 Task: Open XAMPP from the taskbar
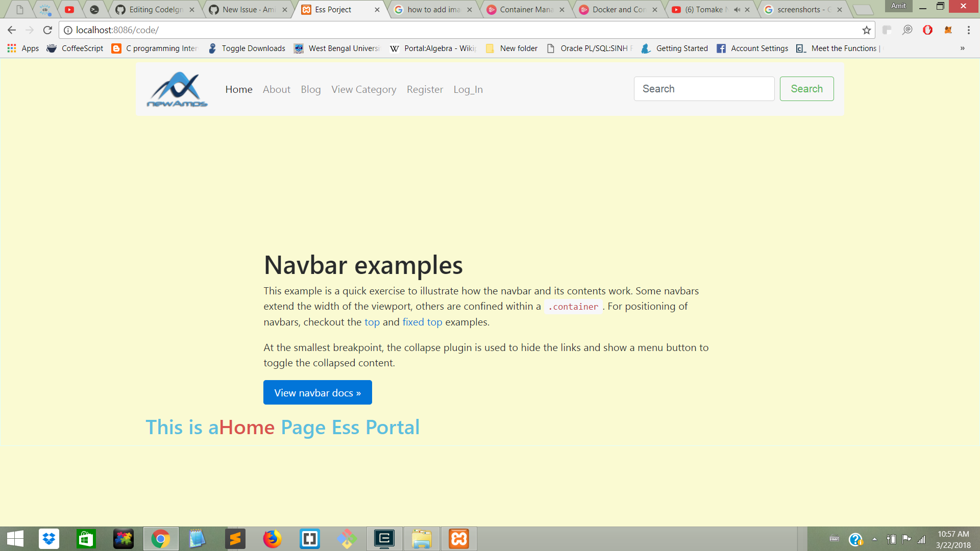click(458, 539)
